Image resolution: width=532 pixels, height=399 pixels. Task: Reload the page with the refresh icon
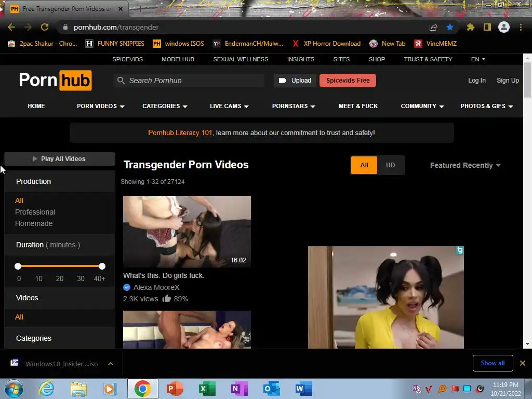[45, 27]
